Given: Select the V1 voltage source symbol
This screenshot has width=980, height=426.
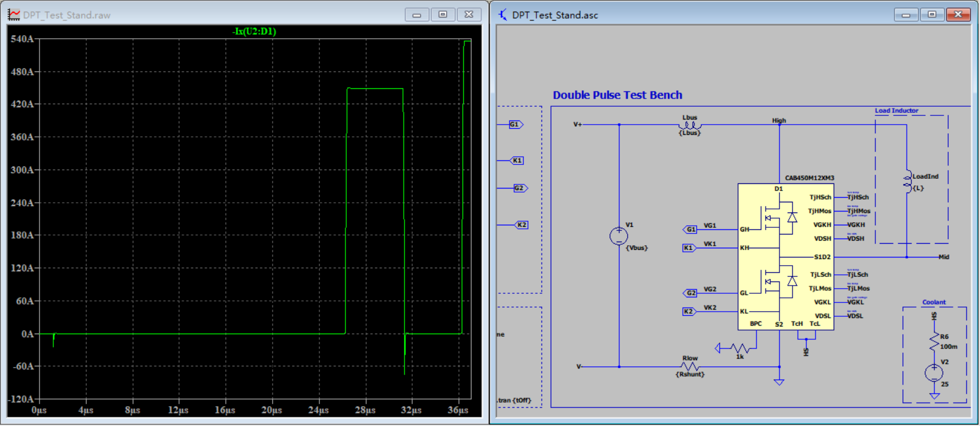Looking at the screenshot, I should pos(619,235).
